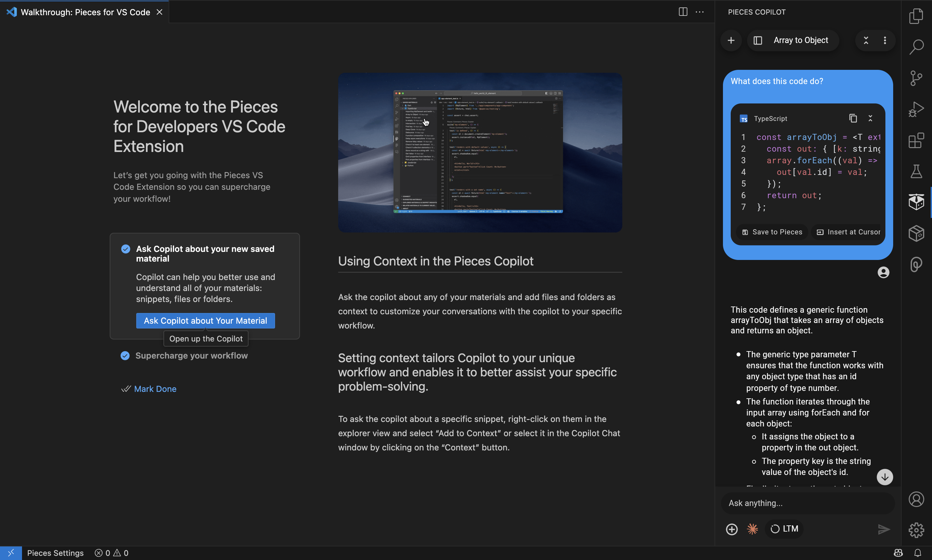Click the Mark Done link
This screenshot has width=932, height=560.
click(155, 389)
